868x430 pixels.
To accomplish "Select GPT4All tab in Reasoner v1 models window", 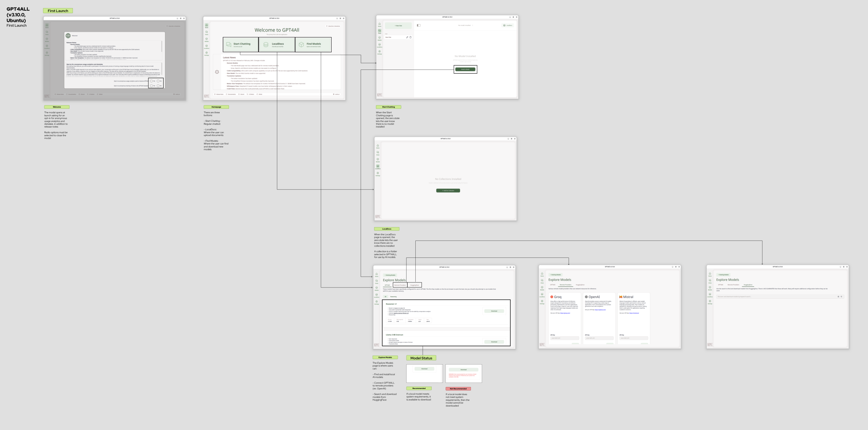I will point(387,285).
